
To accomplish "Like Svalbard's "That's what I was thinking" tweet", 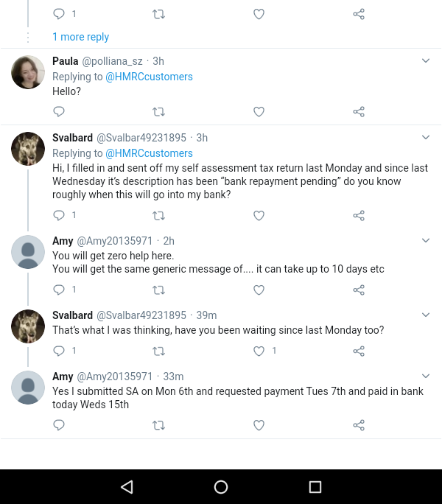I will pyautogui.click(x=259, y=351).
